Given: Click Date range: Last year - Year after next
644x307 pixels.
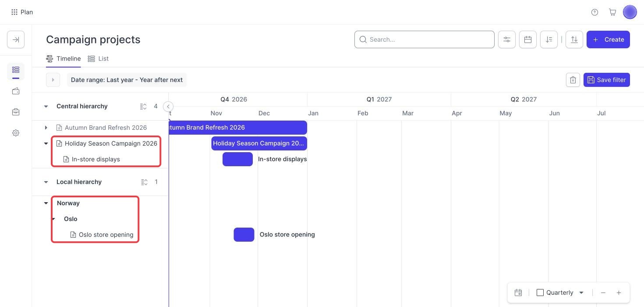Looking at the screenshot, I should tap(127, 80).
